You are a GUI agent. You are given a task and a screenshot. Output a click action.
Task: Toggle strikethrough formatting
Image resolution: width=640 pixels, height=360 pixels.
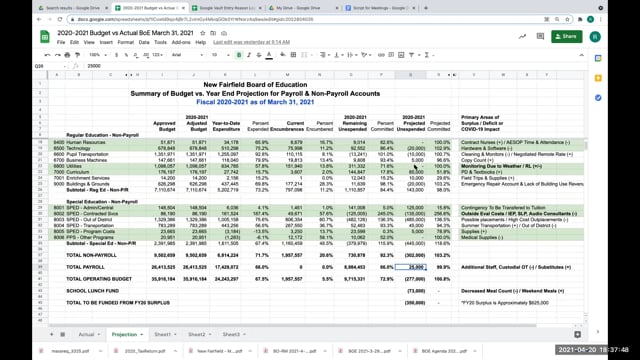click(259, 55)
